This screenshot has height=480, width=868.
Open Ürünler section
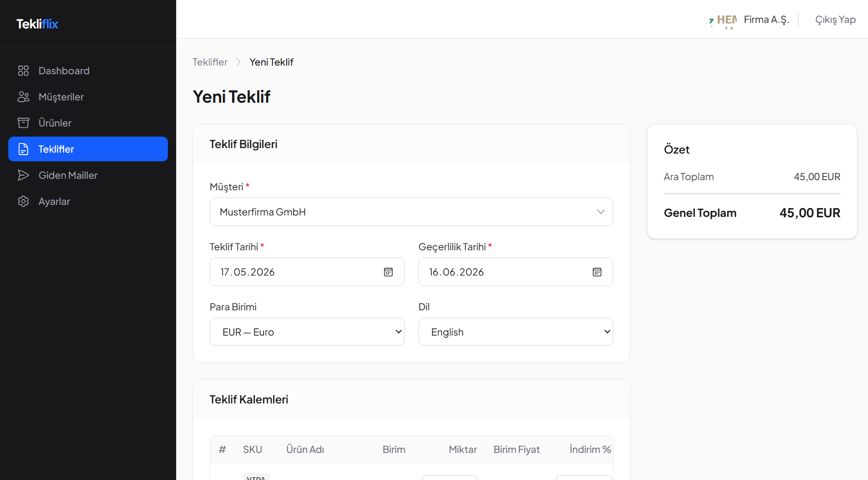88,123
